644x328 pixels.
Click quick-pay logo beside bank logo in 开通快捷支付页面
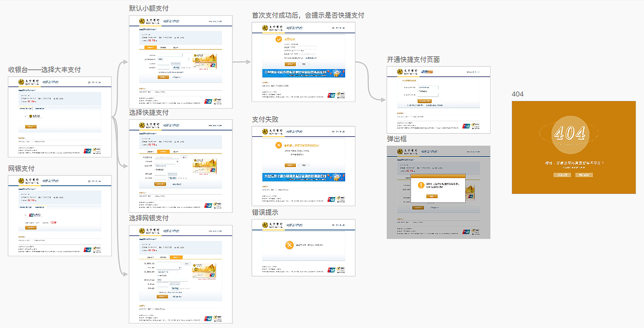(x=428, y=72)
